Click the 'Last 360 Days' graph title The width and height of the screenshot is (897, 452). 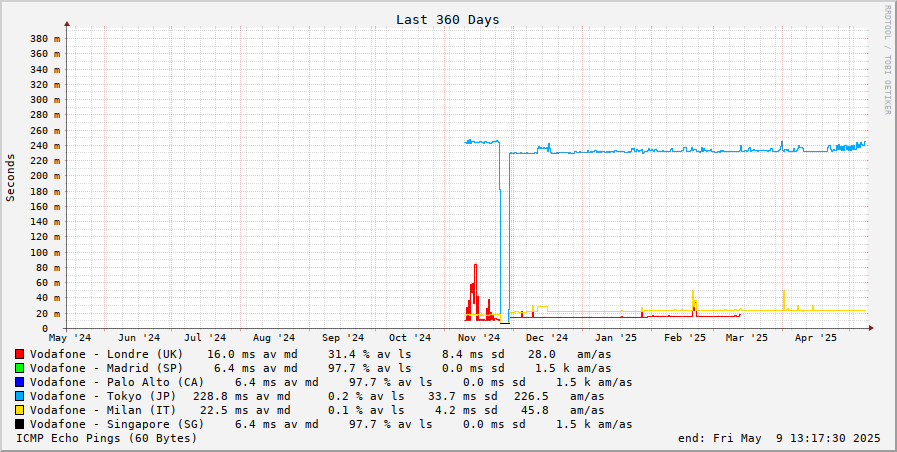tap(447, 19)
